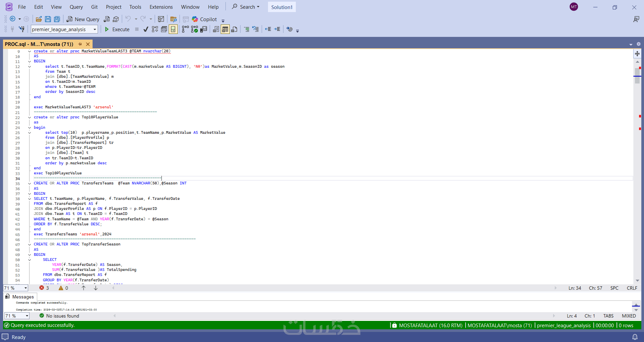This screenshot has width=644, height=342.
Task: Open the undo history dropdown arrow
Action: 136,19
